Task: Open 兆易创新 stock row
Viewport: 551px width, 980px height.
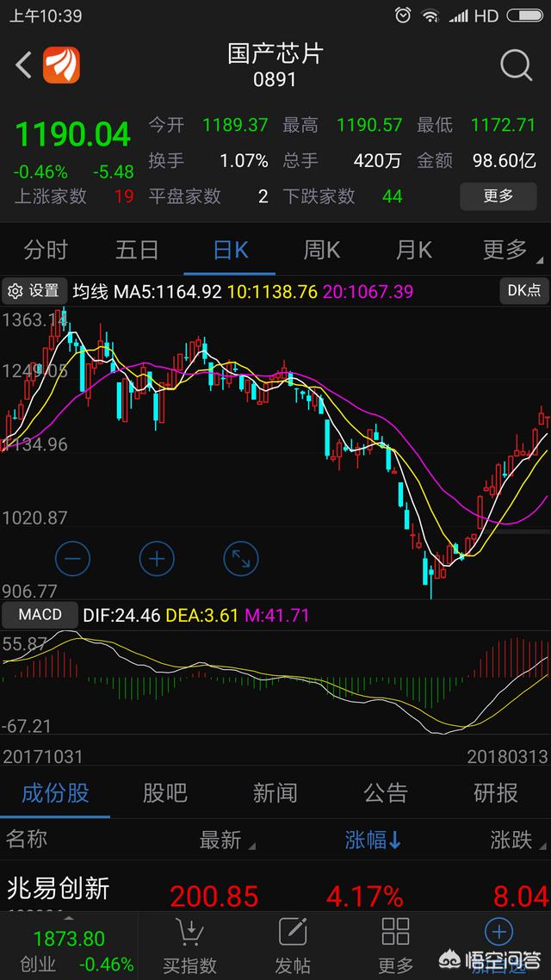Action: [x=59, y=889]
